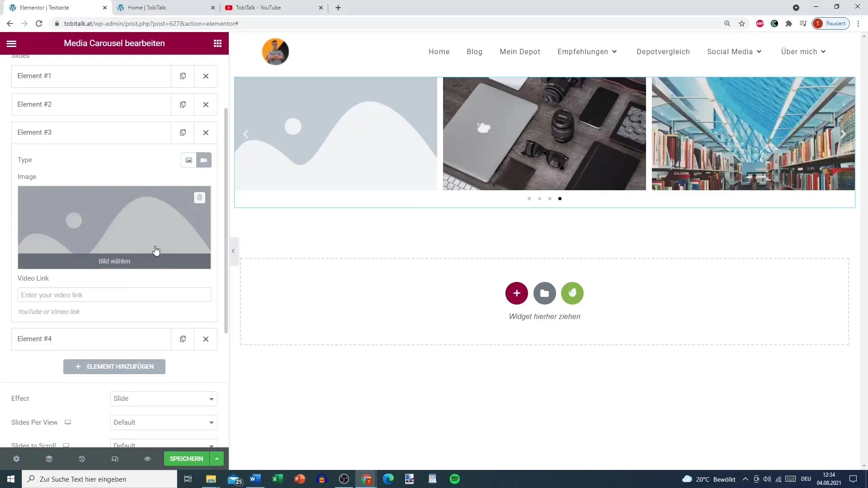
Task: Remove Element #1 slide
Action: (x=206, y=76)
